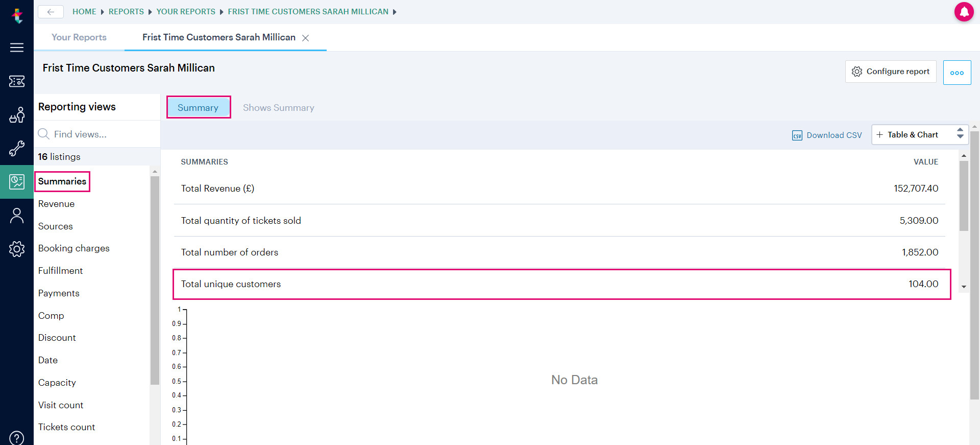Viewport: 980px width, 445px height.
Task: Open the three-dots more options menu
Action: tap(957, 73)
